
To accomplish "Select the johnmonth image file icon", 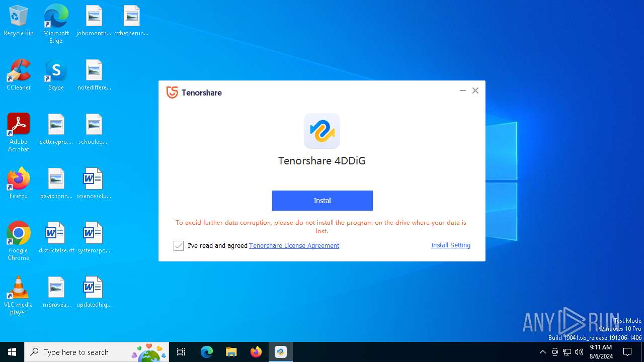I will point(94,21).
